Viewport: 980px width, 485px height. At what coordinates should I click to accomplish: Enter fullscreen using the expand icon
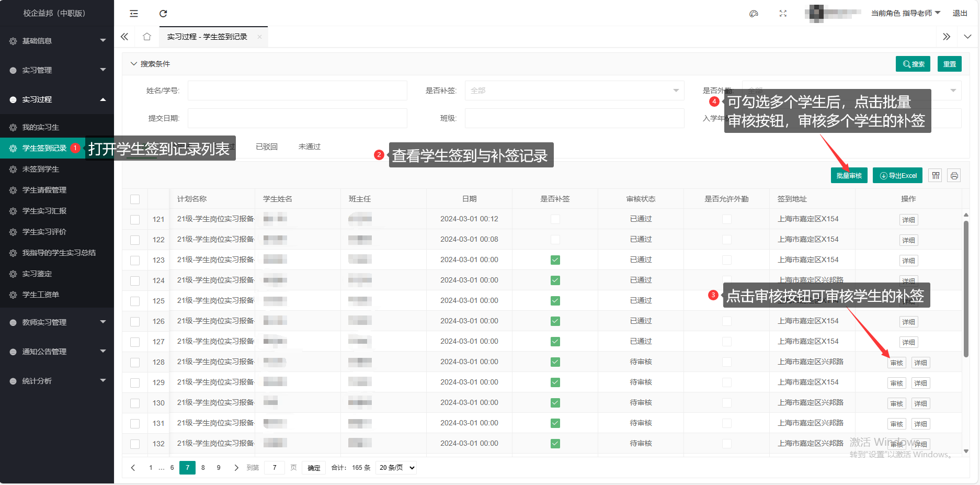[783, 14]
